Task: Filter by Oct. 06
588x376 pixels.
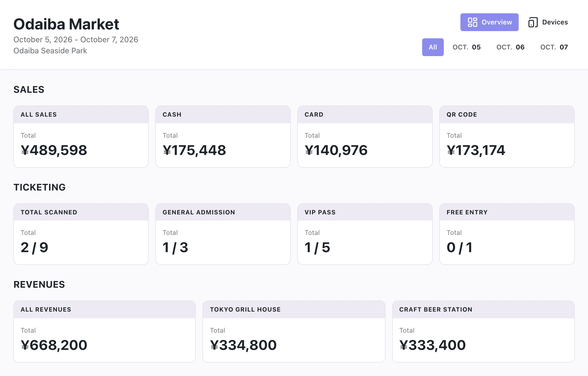Action: click(x=510, y=47)
